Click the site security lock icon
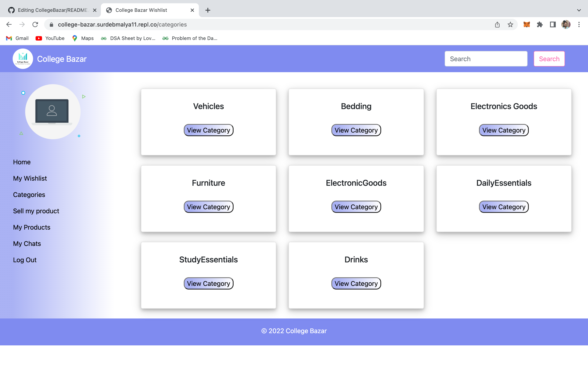The height and width of the screenshot is (367, 588). 51,24
